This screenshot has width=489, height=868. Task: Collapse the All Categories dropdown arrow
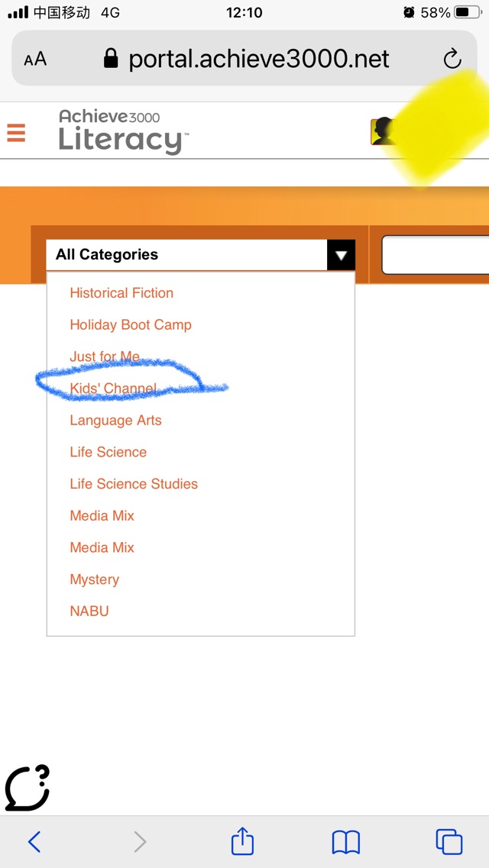(341, 255)
